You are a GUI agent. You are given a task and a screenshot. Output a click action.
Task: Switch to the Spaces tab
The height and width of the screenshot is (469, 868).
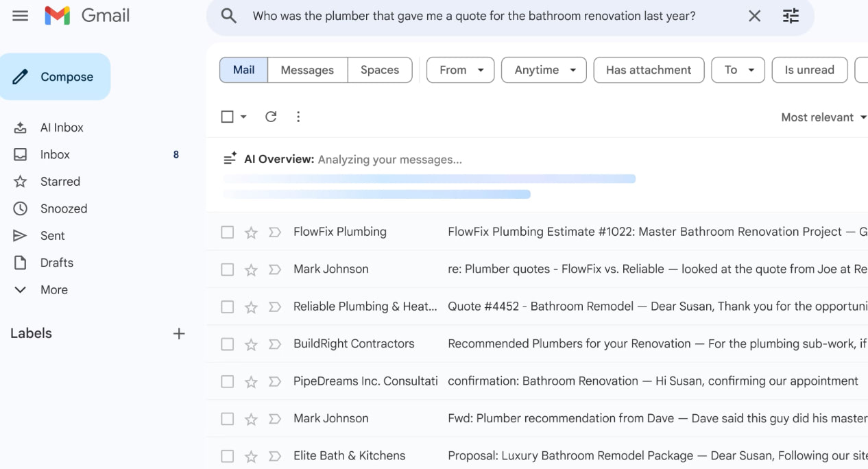pos(380,69)
